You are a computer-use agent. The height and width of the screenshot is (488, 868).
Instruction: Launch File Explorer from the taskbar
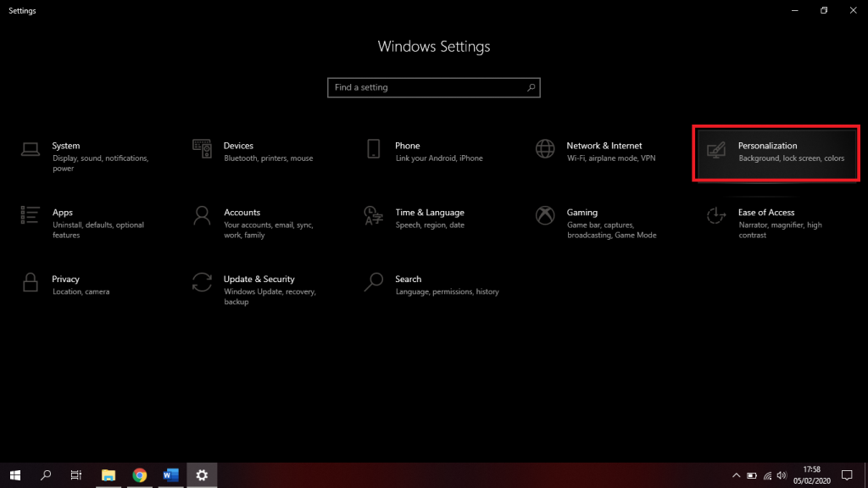pyautogui.click(x=108, y=475)
